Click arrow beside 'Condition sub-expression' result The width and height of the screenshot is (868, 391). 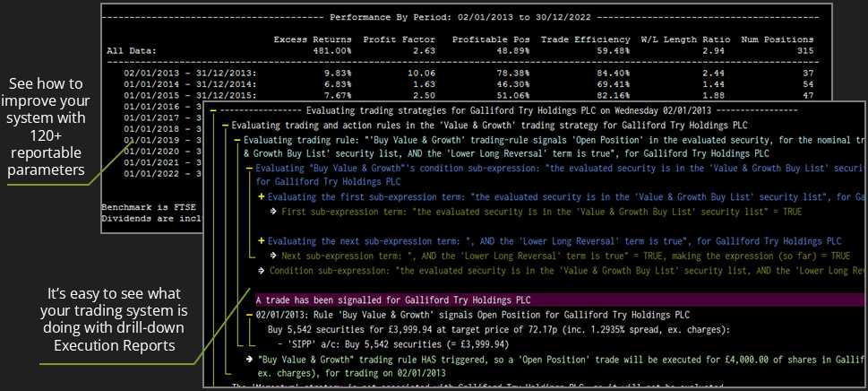click(262, 269)
